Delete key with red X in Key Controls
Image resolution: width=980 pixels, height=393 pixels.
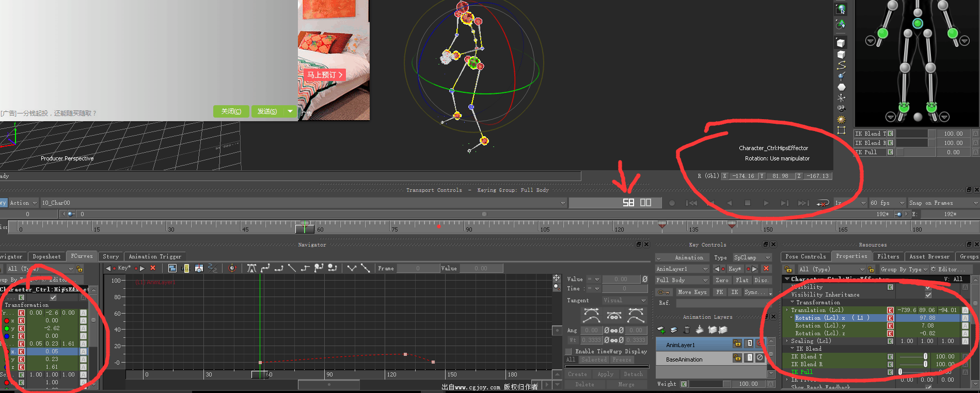tap(766, 269)
